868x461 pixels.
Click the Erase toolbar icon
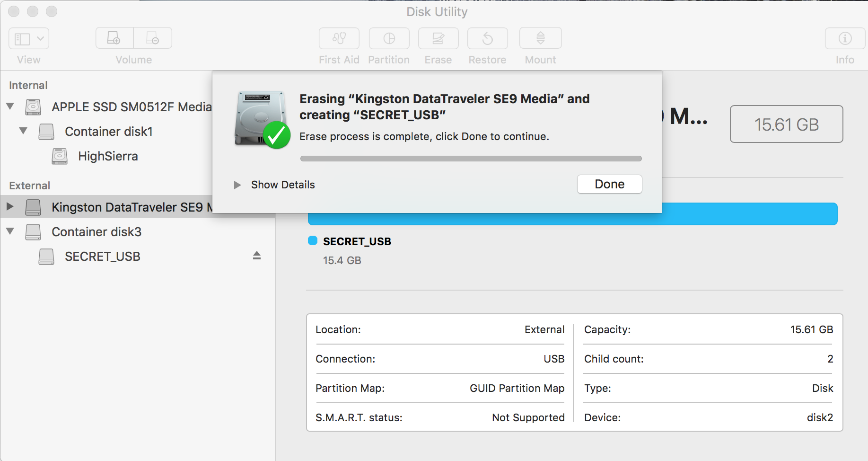pos(438,38)
